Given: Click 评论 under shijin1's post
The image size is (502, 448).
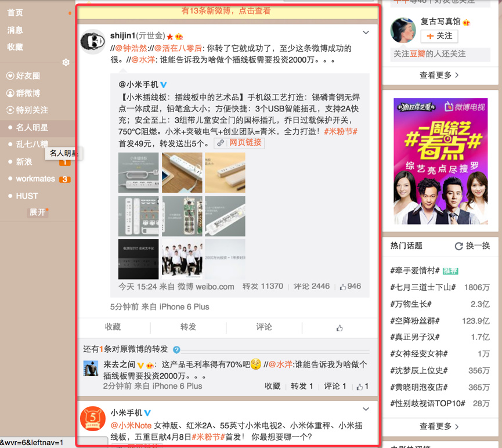Looking at the screenshot, I should click(264, 327).
